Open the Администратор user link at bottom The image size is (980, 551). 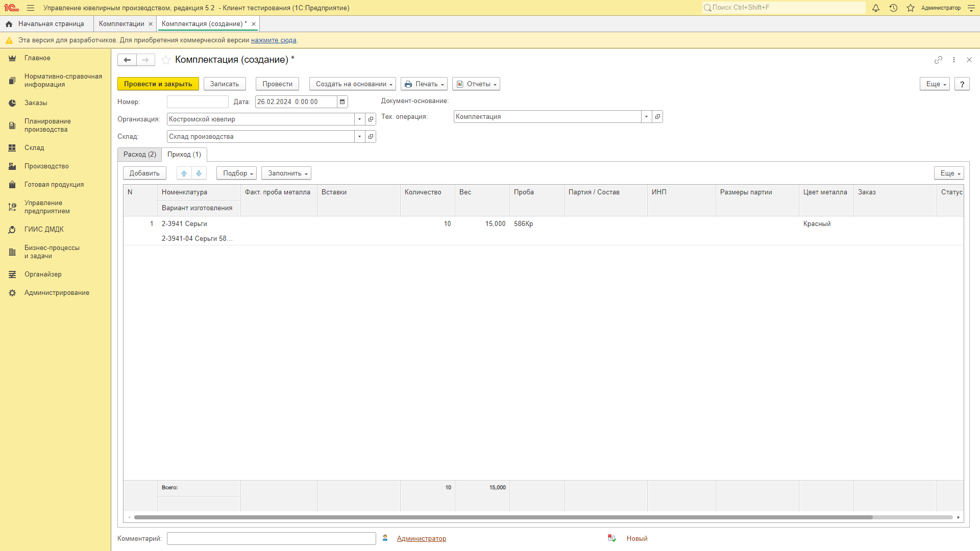[422, 538]
